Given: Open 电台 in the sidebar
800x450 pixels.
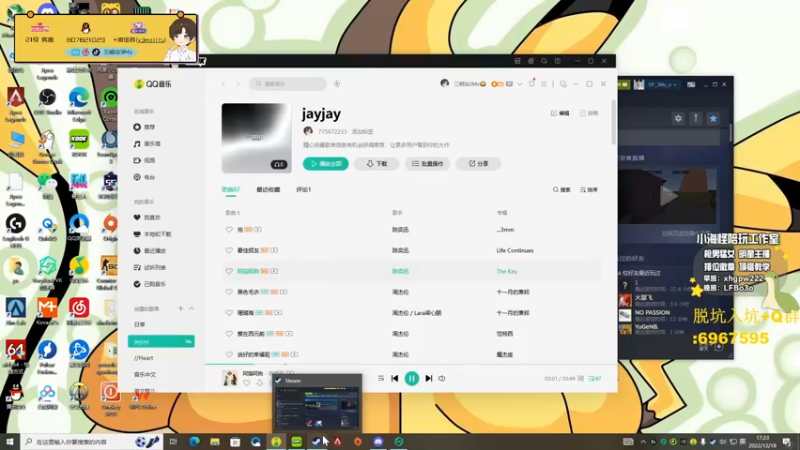Looking at the screenshot, I should [x=144, y=177].
